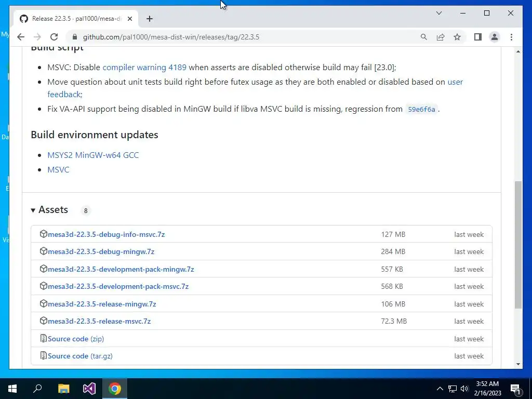
Task: Open the volume tray icon
Action: tap(464, 389)
